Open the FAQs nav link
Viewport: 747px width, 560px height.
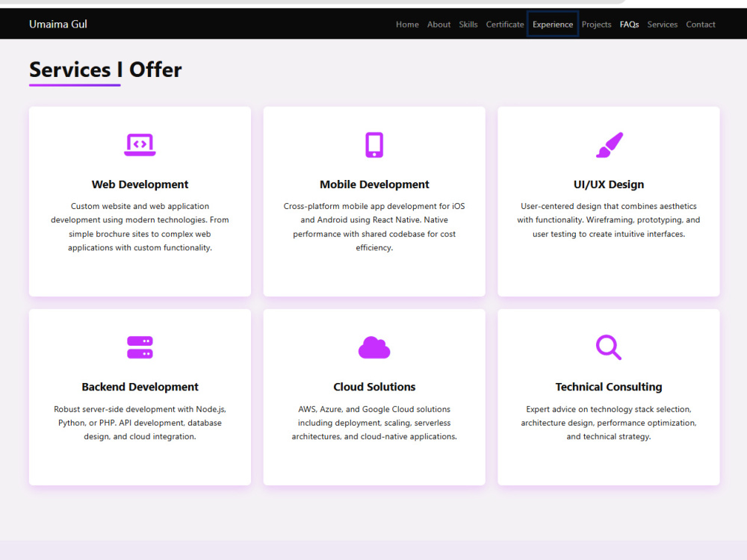click(x=629, y=25)
